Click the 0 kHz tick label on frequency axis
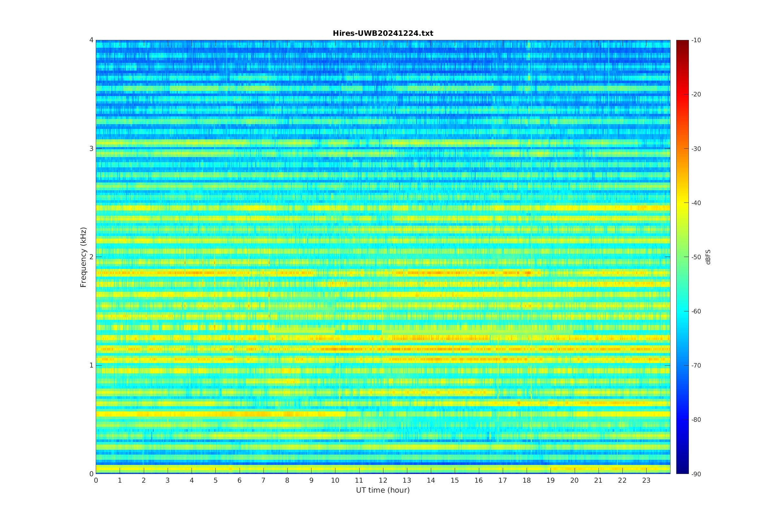The height and width of the screenshot is (532, 774). pyautogui.click(x=91, y=474)
